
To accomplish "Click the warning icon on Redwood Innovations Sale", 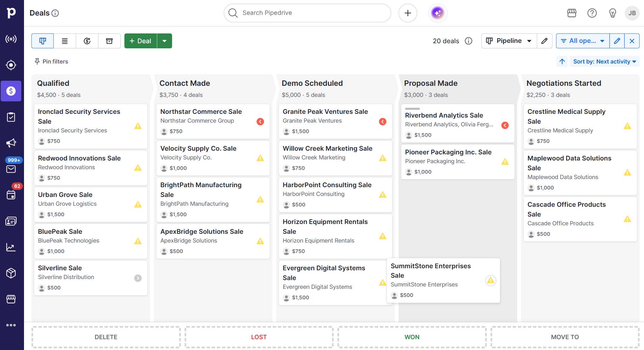I will [x=138, y=168].
